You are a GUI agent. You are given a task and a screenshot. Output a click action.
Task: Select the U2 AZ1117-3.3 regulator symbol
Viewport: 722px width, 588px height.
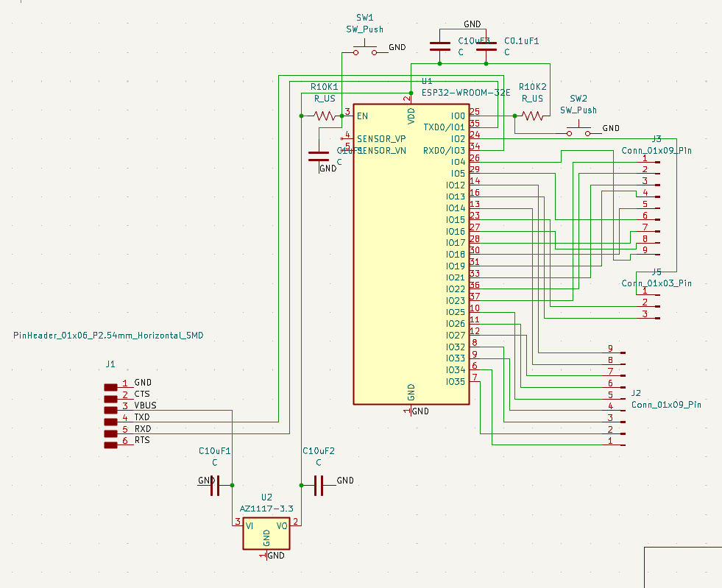pos(266,531)
